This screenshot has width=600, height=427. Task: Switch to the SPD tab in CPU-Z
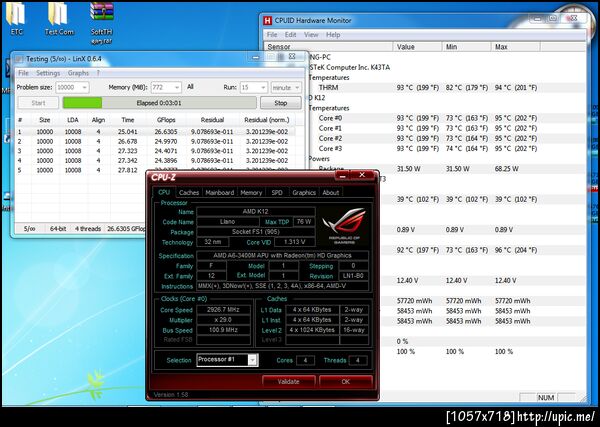pos(277,192)
